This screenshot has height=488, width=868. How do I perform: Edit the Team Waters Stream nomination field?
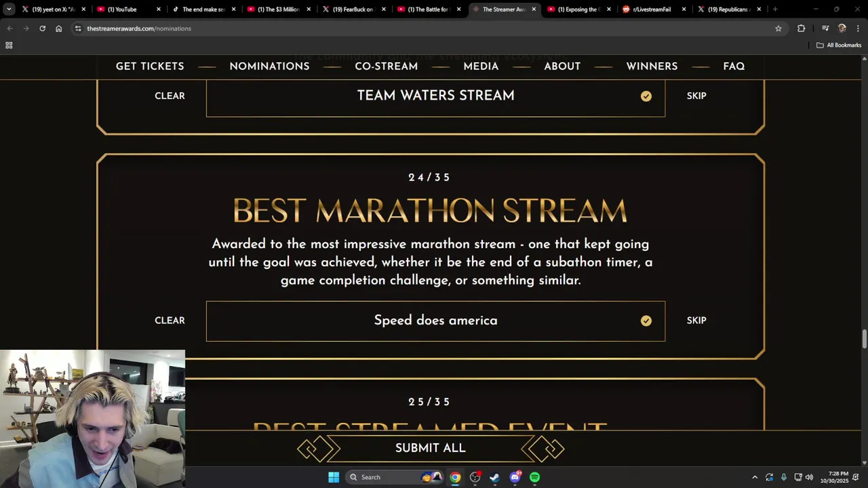(435, 98)
